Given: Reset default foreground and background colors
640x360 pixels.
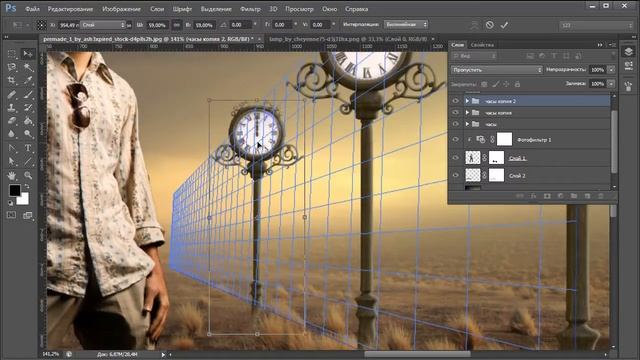Looking at the screenshot, I should tap(11, 203).
